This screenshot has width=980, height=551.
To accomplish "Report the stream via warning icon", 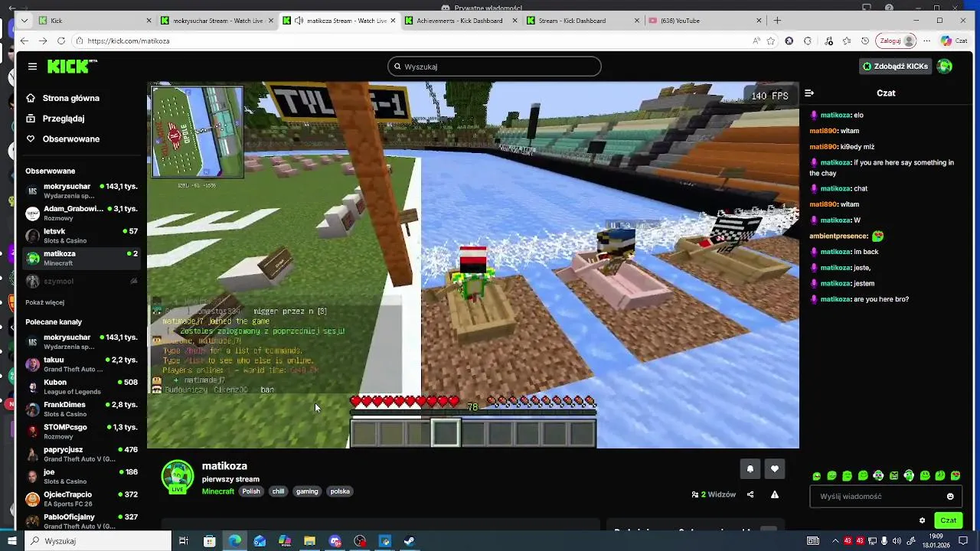I will click(775, 495).
